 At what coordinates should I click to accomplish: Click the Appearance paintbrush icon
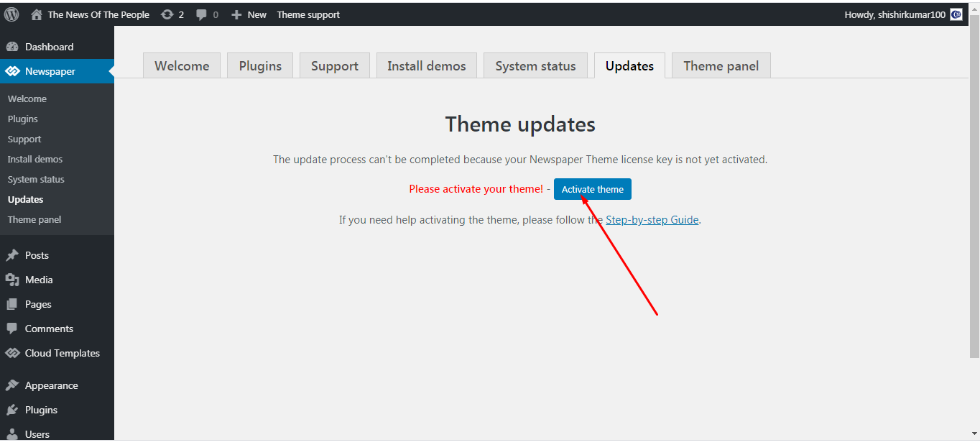[x=12, y=385]
